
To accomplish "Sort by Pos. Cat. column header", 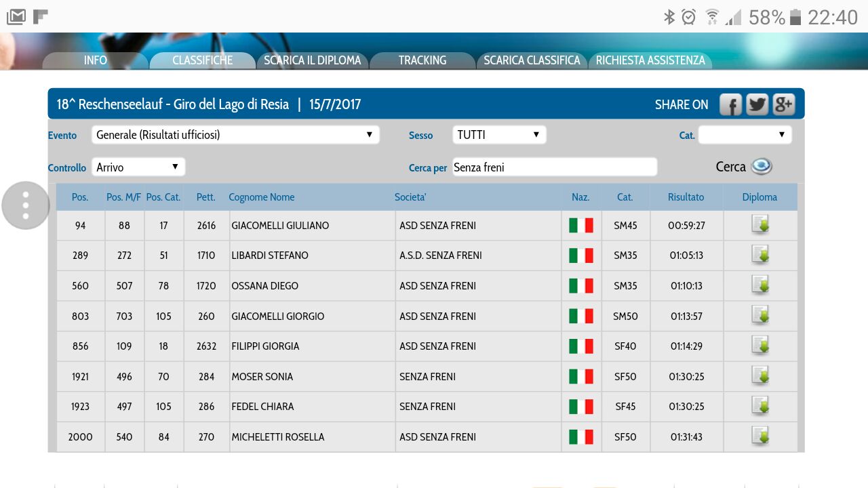I will click(x=163, y=197).
